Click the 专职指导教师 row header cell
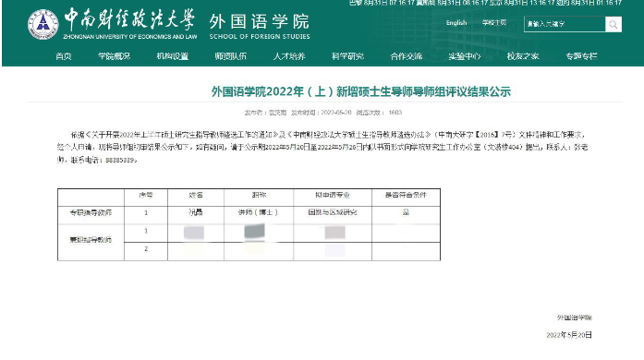 point(91,212)
